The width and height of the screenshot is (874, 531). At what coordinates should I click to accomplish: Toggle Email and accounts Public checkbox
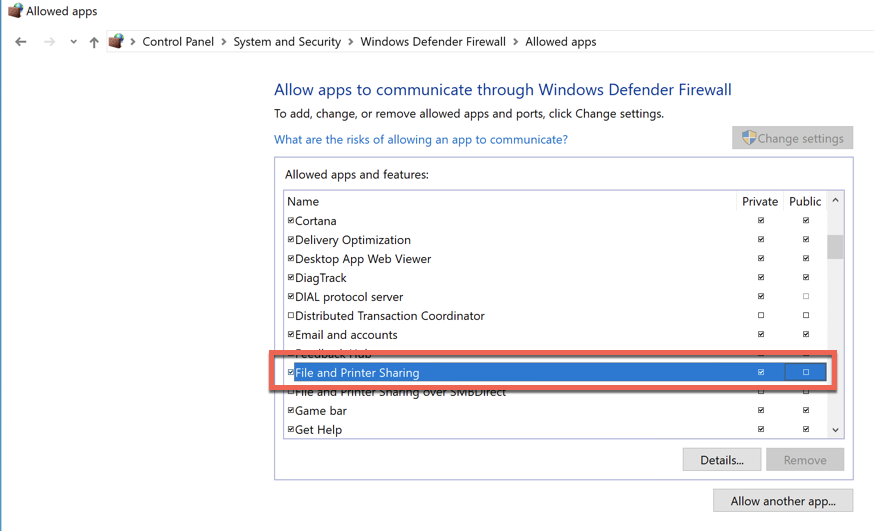806,334
